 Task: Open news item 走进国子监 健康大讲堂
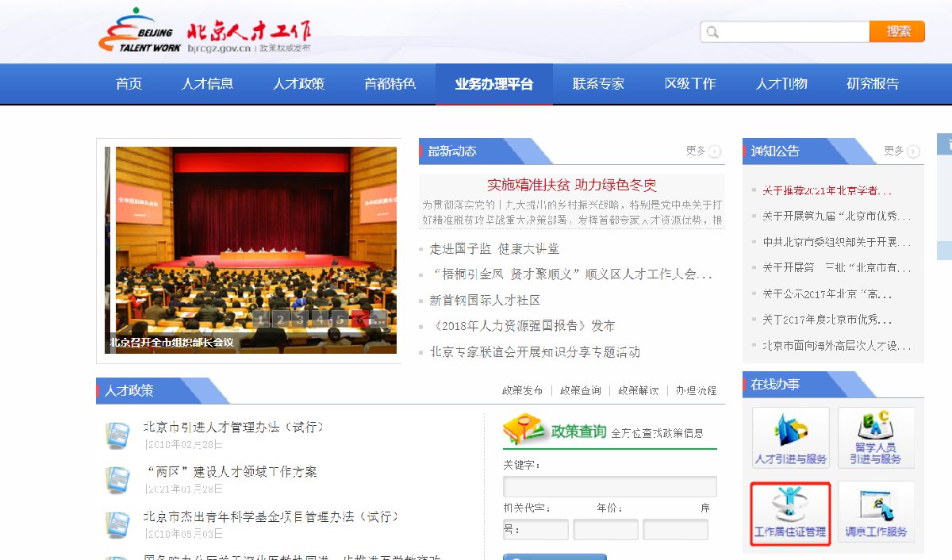click(x=494, y=248)
